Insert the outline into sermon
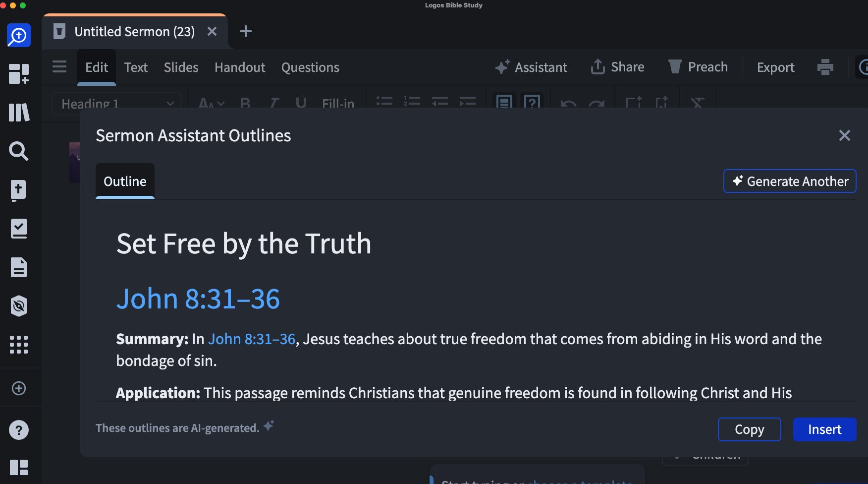 (x=824, y=429)
